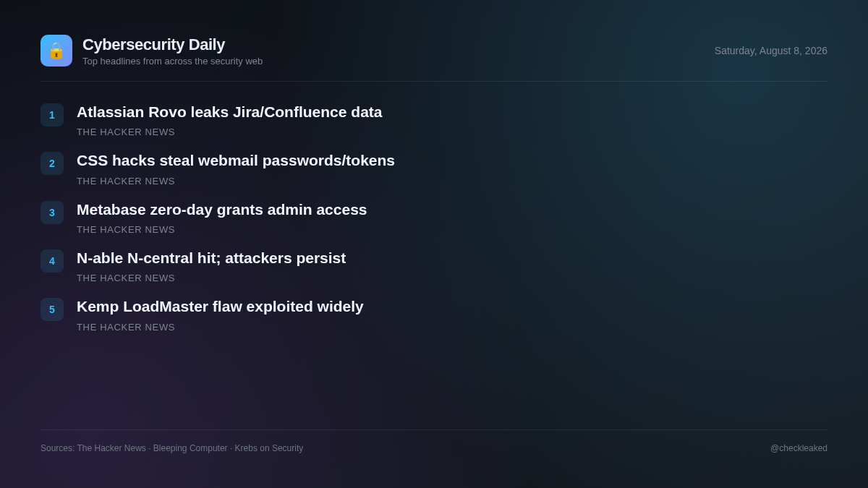Click the @checkleaked handle
868x488 pixels.
pos(799,448)
